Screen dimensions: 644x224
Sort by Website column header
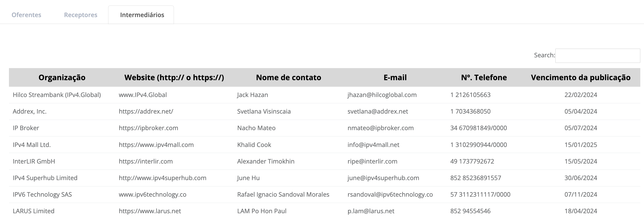coord(174,78)
